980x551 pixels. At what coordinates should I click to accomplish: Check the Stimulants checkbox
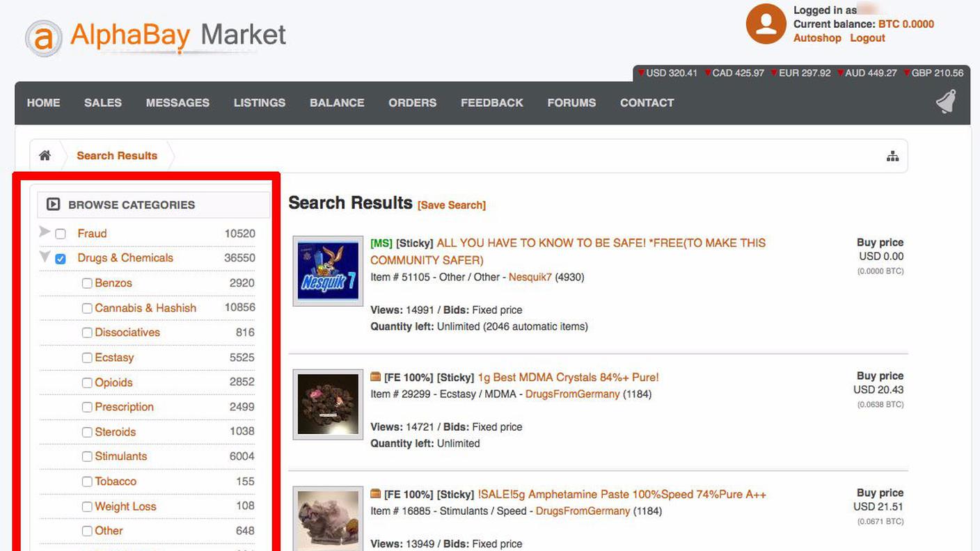pyautogui.click(x=87, y=456)
